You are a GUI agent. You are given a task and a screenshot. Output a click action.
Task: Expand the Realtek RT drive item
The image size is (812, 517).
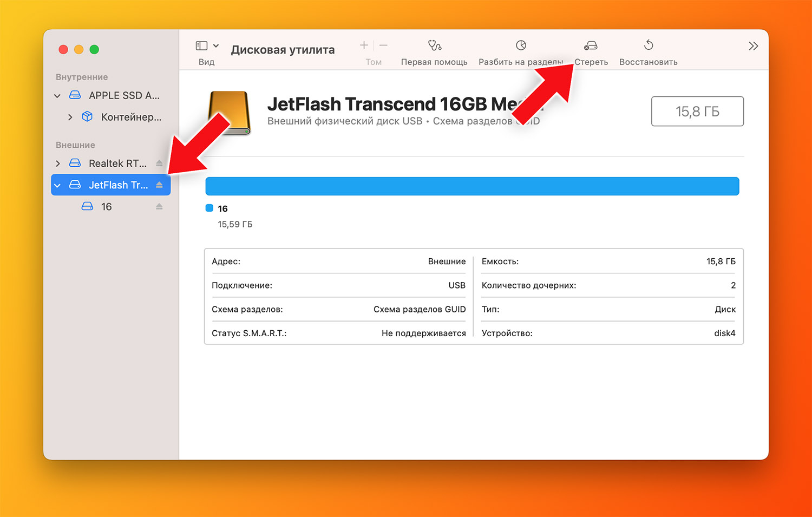click(58, 163)
